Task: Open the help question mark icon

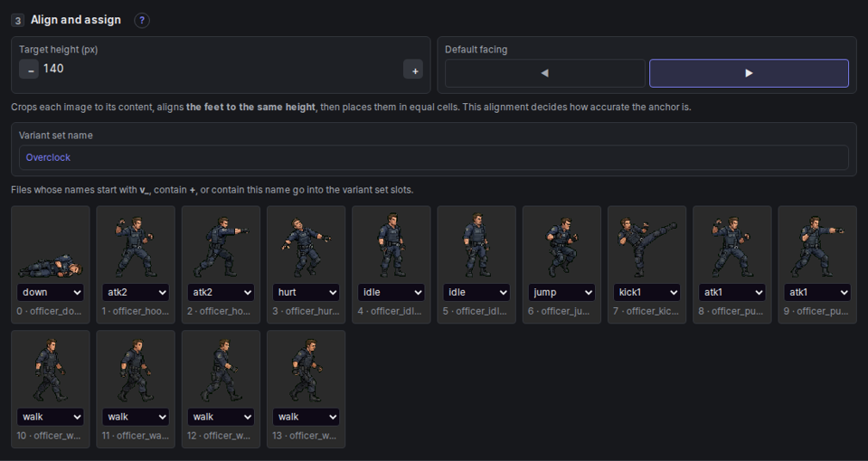Action: point(142,21)
